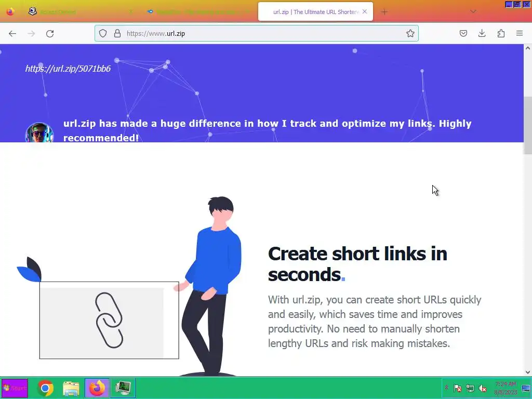Click the scrollbar up arrow
Screen dimensions: 532x399
click(x=528, y=48)
